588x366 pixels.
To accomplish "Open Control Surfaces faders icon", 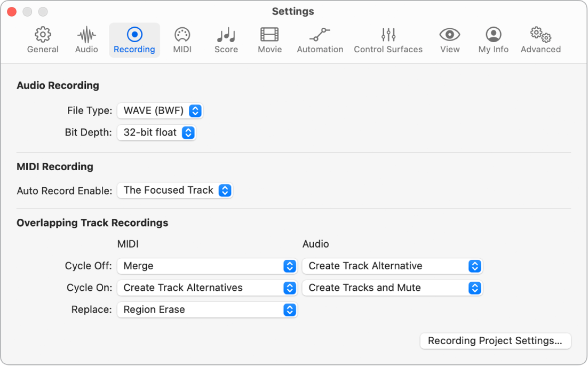I will pos(388,36).
